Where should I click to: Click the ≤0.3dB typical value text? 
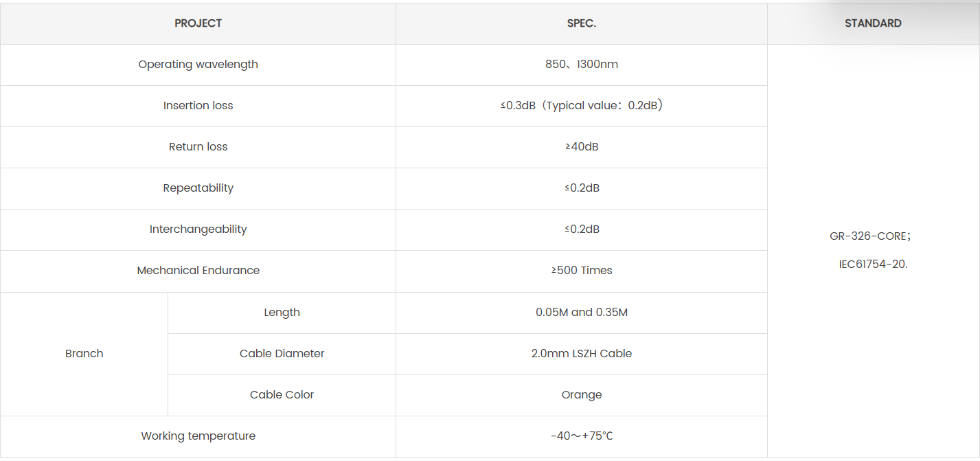click(x=581, y=106)
